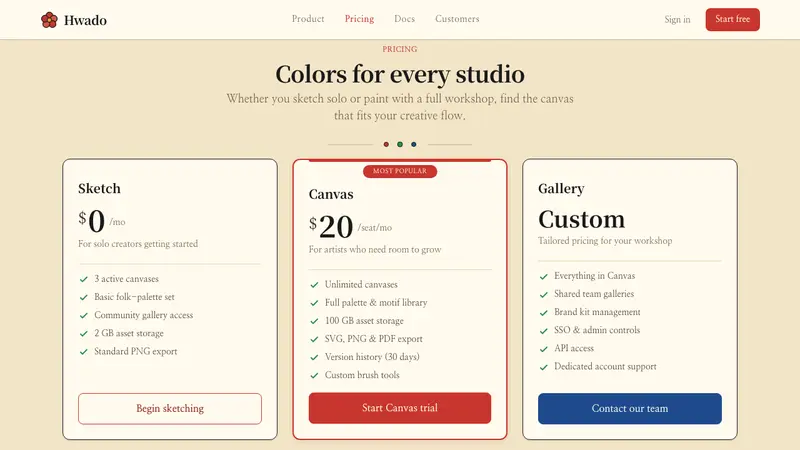Click the Custom price heading
This screenshot has width=800, height=450.
(582, 219)
